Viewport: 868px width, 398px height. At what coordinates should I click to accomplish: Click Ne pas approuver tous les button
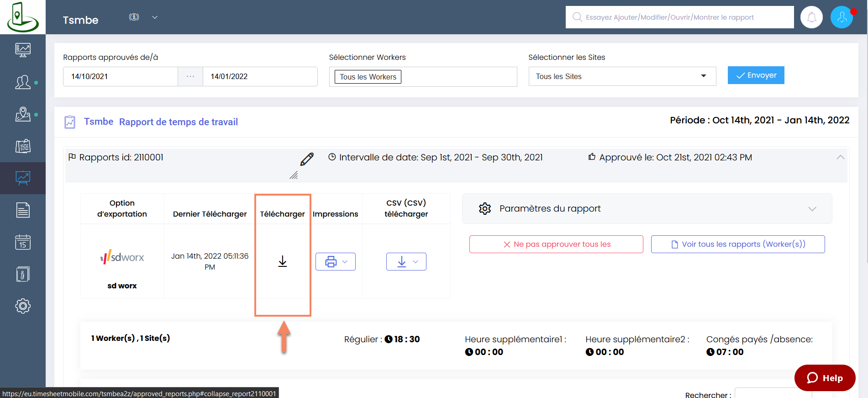point(556,244)
